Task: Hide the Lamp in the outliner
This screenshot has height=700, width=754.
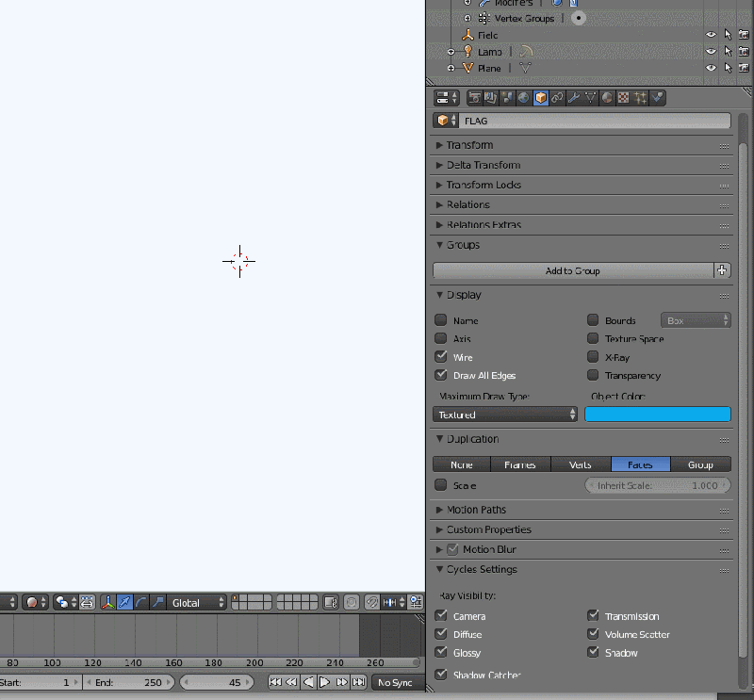Action: (x=709, y=52)
